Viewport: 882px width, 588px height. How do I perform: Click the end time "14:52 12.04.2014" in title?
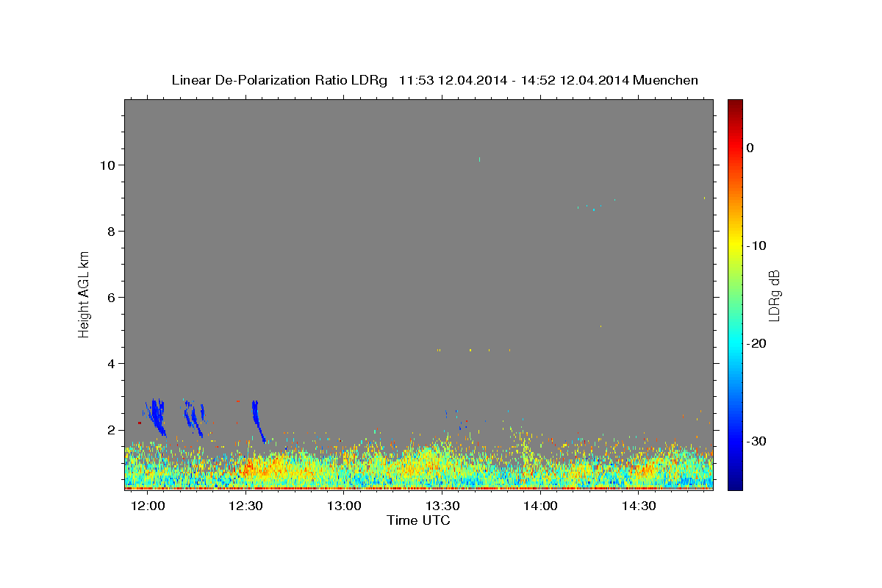coord(575,80)
